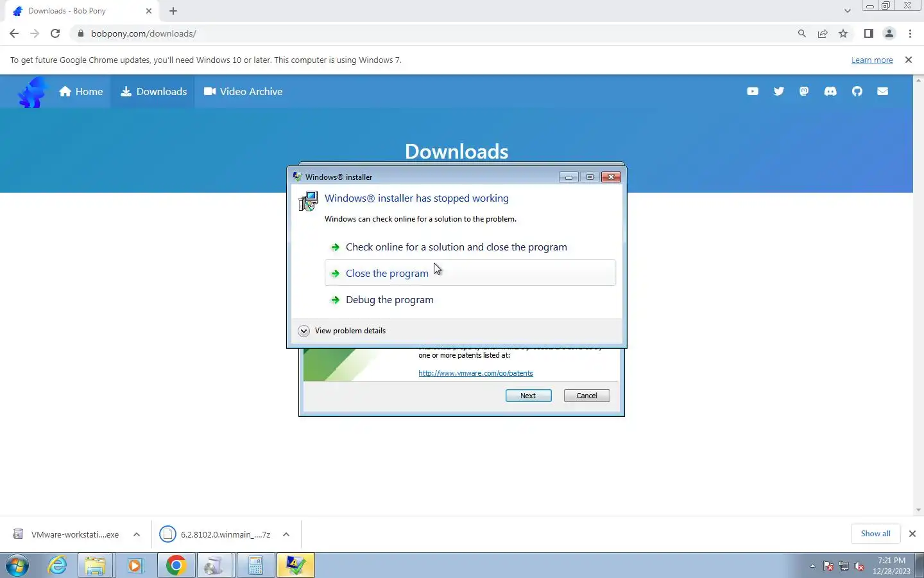Open the YouTube icon link in the site header
924x578 pixels.
tap(753, 91)
